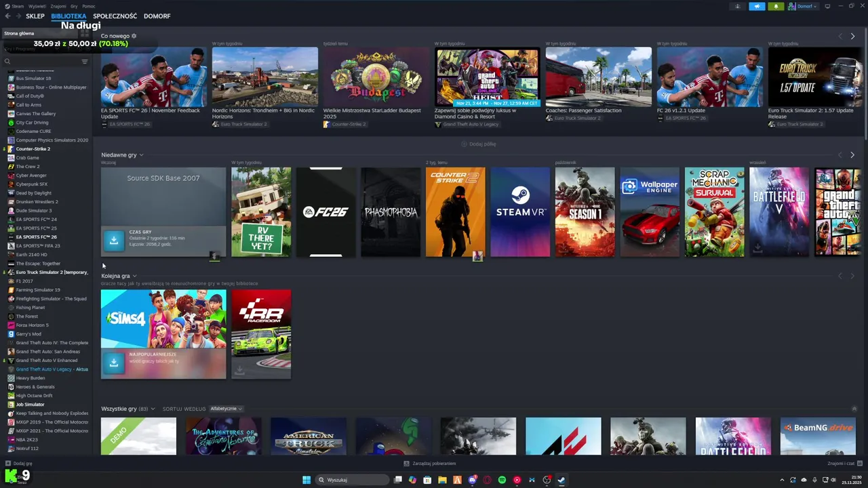
Task: Open the Alfabetycznie sort dropdown
Action: point(226,409)
